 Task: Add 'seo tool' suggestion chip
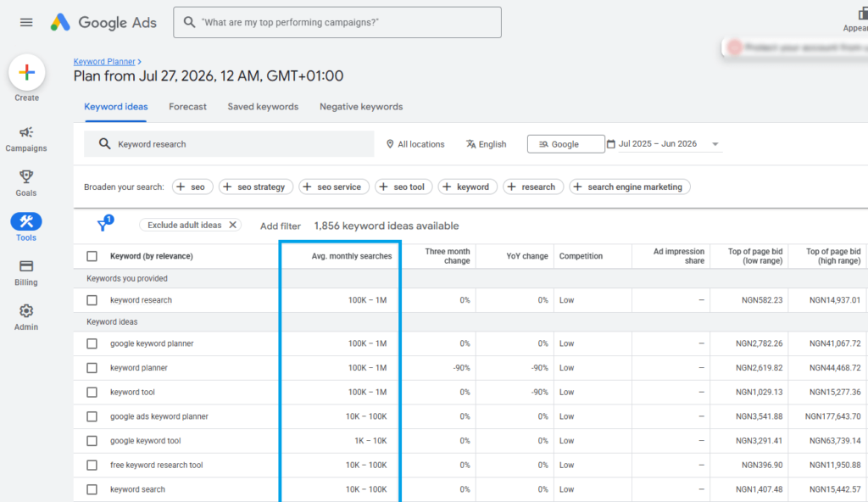(x=404, y=187)
